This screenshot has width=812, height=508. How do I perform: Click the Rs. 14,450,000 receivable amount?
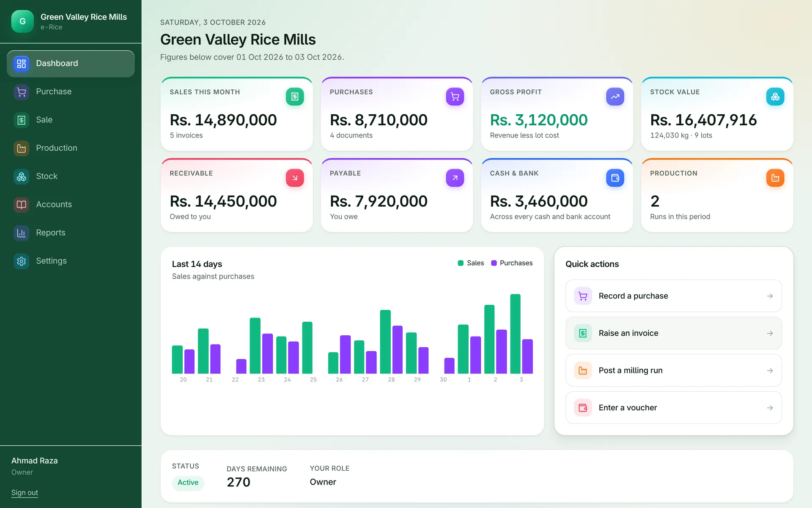(223, 201)
